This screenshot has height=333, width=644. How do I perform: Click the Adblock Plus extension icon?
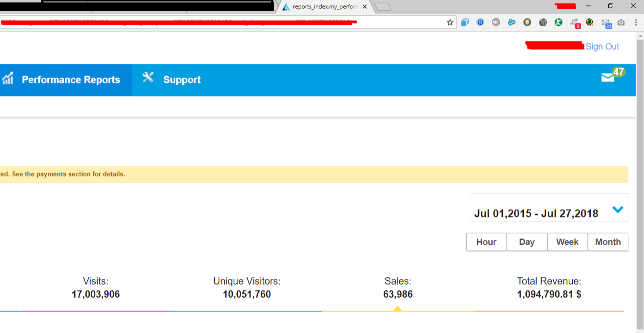496,22
